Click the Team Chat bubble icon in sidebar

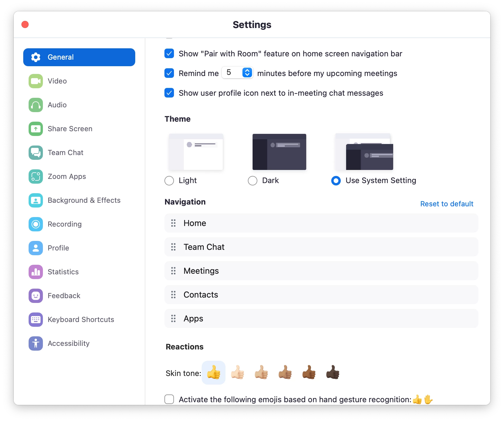point(36,153)
